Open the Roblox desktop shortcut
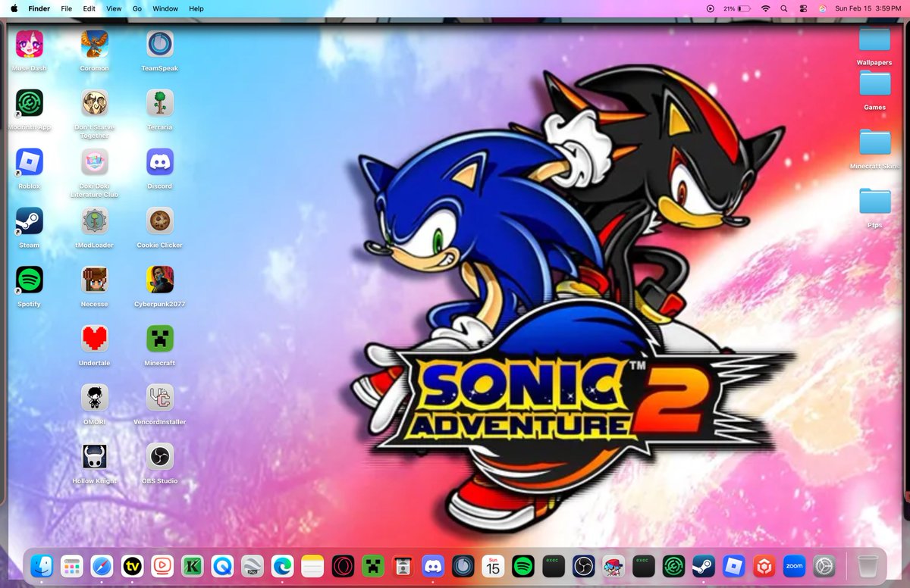The image size is (910, 588). [30, 161]
